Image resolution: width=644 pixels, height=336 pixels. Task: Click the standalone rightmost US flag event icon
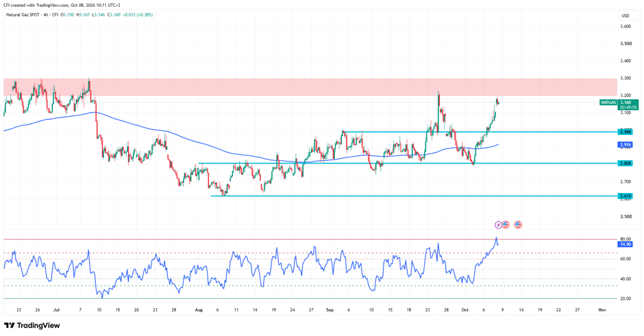pos(518,225)
